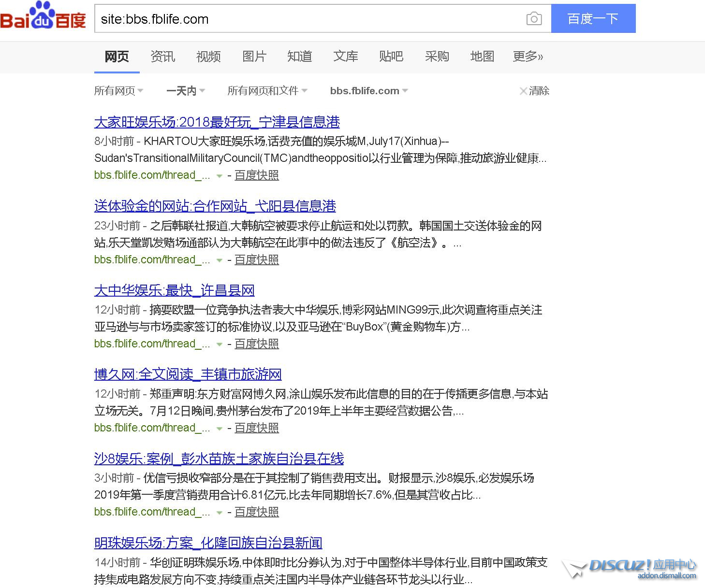Screen dimensions: 705x588
Task: Click URL under 大中华娱乐 result
Action: tap(152, 344)
